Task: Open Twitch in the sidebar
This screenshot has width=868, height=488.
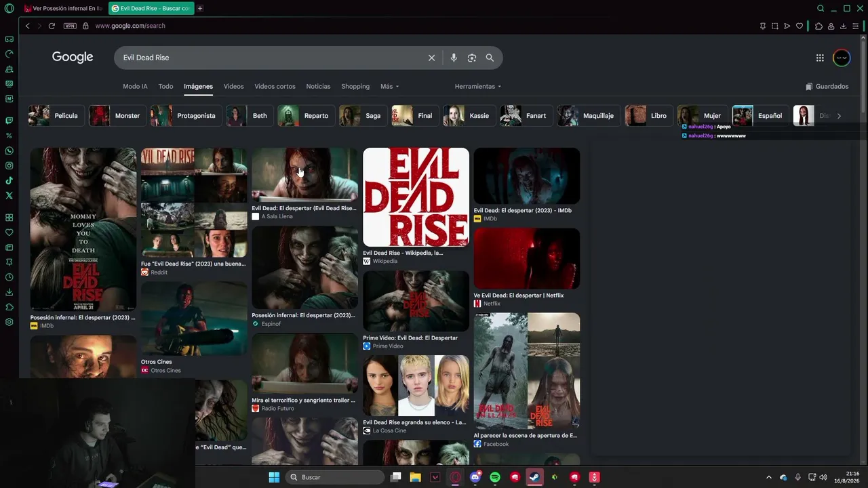Action: 9,121
